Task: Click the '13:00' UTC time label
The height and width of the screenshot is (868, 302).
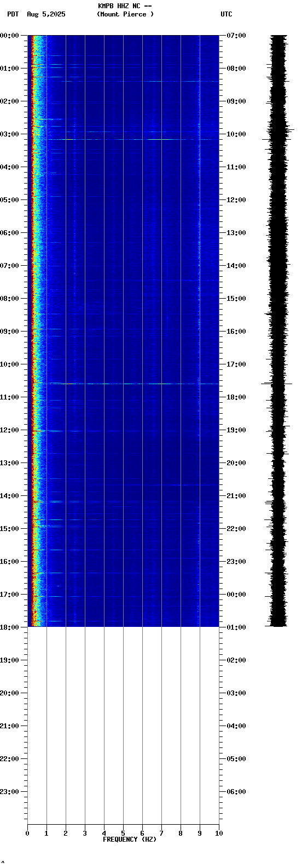Action: click(x=236, y=233)
